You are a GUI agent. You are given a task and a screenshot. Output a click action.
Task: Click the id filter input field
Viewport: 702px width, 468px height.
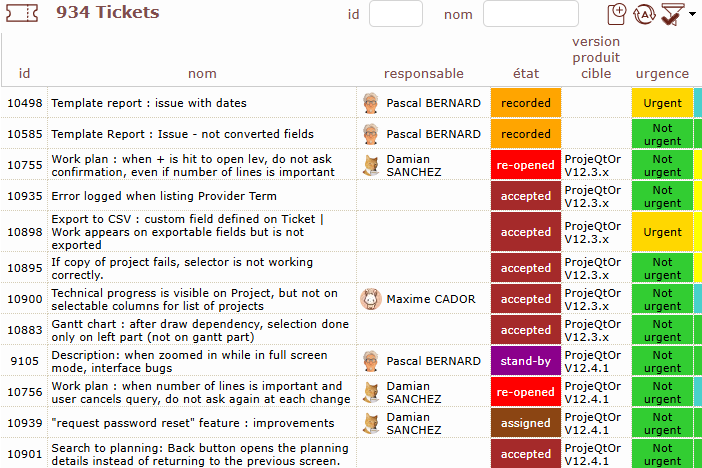pos(396,14)
